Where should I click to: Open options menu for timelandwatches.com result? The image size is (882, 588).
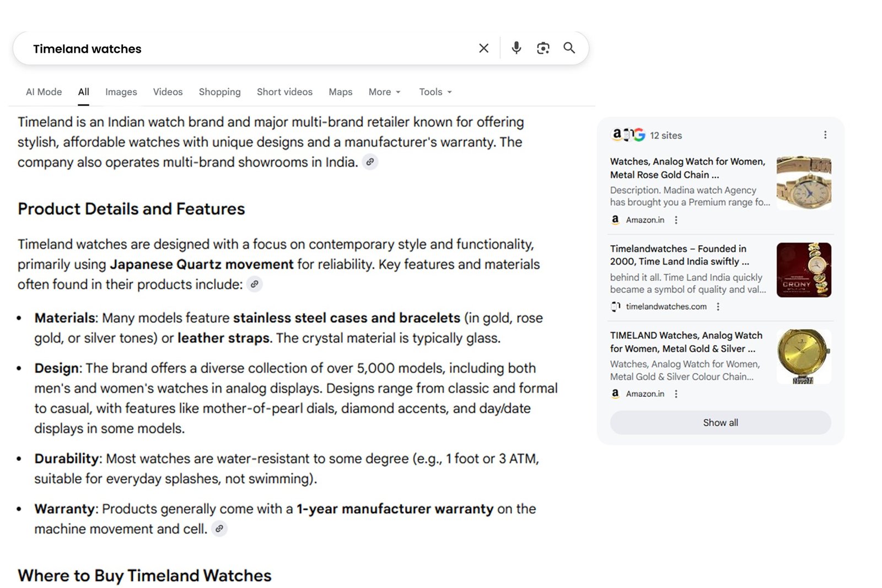718,307
